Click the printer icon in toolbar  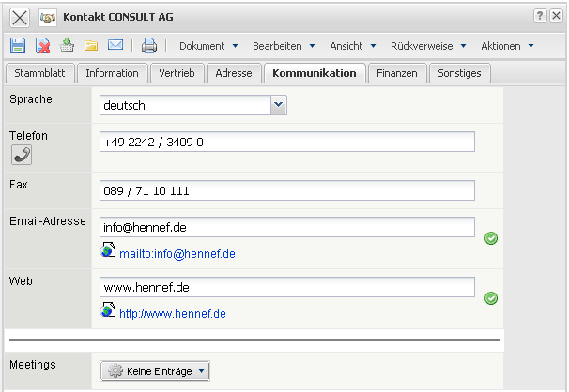[x=148, y=45]
